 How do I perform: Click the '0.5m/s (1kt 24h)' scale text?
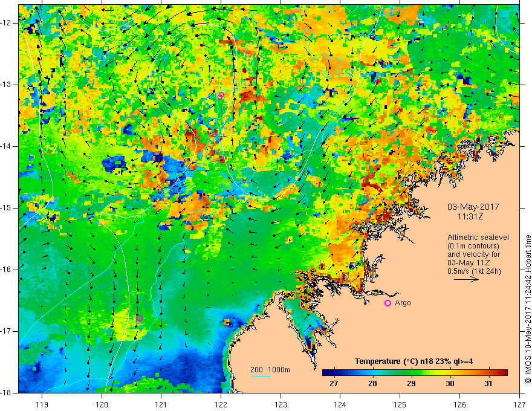[x=474, y=271]
